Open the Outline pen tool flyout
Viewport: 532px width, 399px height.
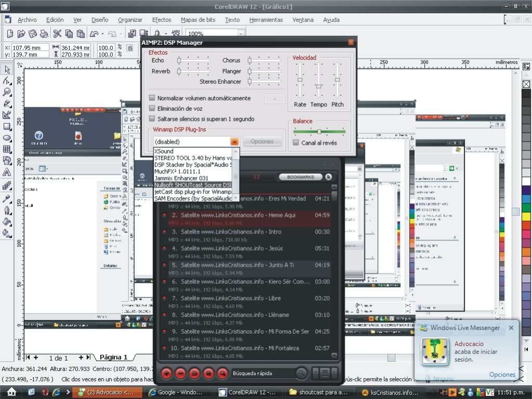pos(7,210)
